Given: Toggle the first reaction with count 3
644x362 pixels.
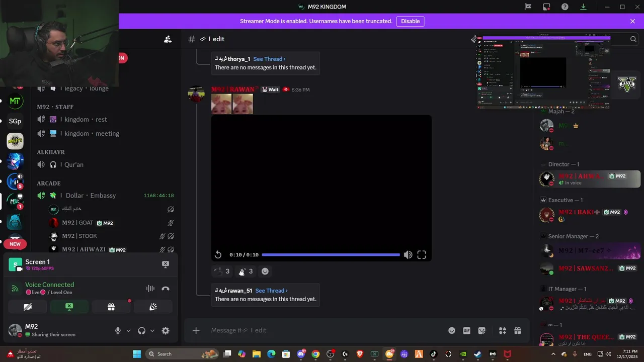Looking at the screenshot, I should (x=222, y=271).
